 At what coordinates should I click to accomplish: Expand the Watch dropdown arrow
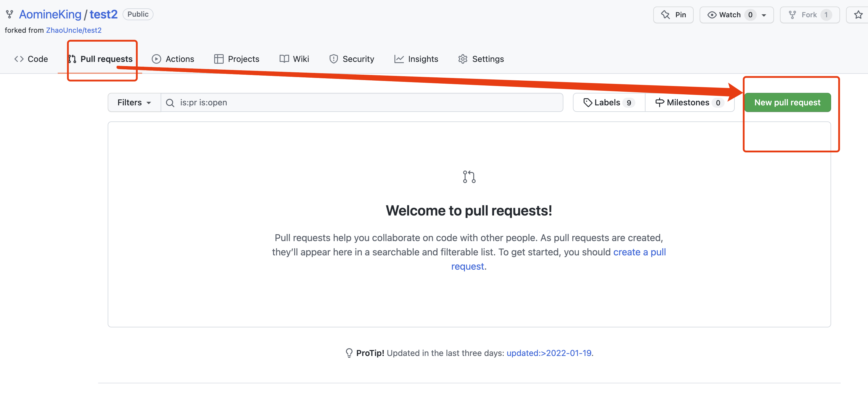click(x=764, y=15)
